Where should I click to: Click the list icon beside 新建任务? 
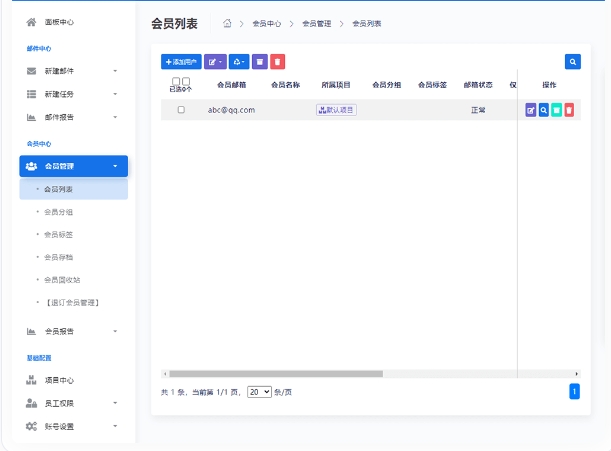click(32, 94)
